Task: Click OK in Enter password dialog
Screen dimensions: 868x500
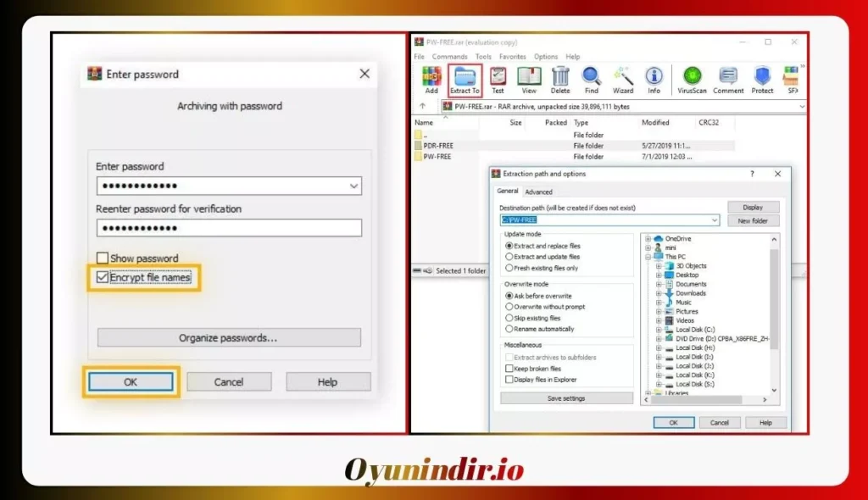Action: (x=131, y=381)
